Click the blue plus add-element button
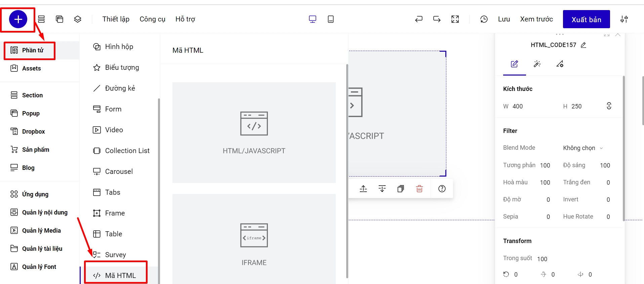644x284 pixels. click(x=18, y=19)
